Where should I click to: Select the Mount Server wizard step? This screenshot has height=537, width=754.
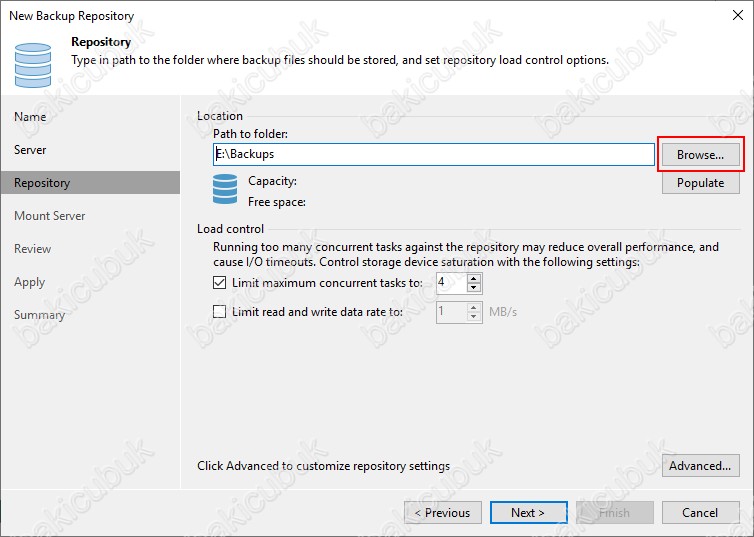coord(50,216)
